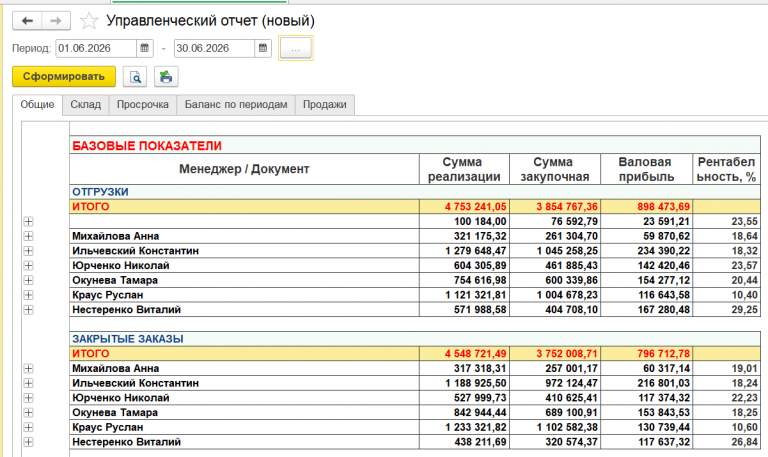Expand Окунева Тамара in Отгрузки section
Screen dimensions: 768x457
[28, 280]
